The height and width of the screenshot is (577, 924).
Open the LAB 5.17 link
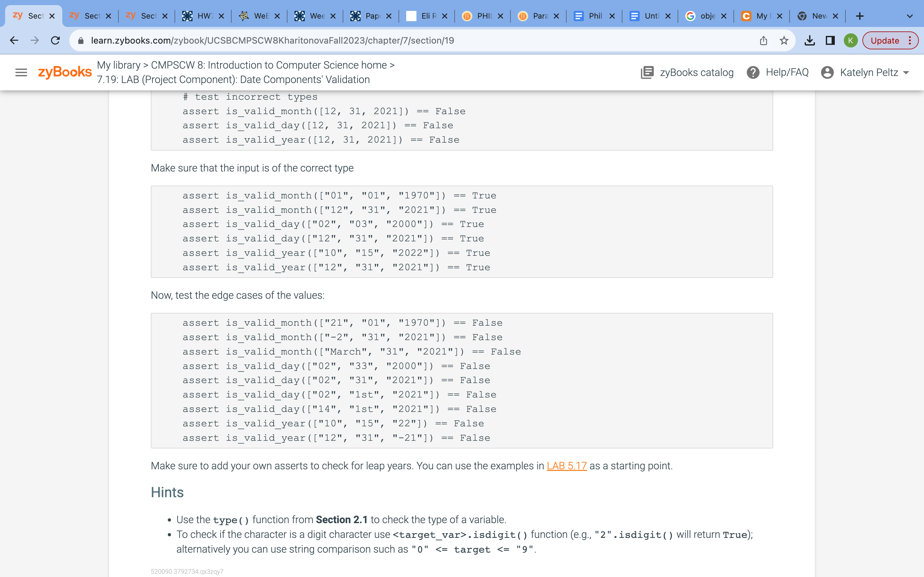pyautogui.click(x=566, y=465)
